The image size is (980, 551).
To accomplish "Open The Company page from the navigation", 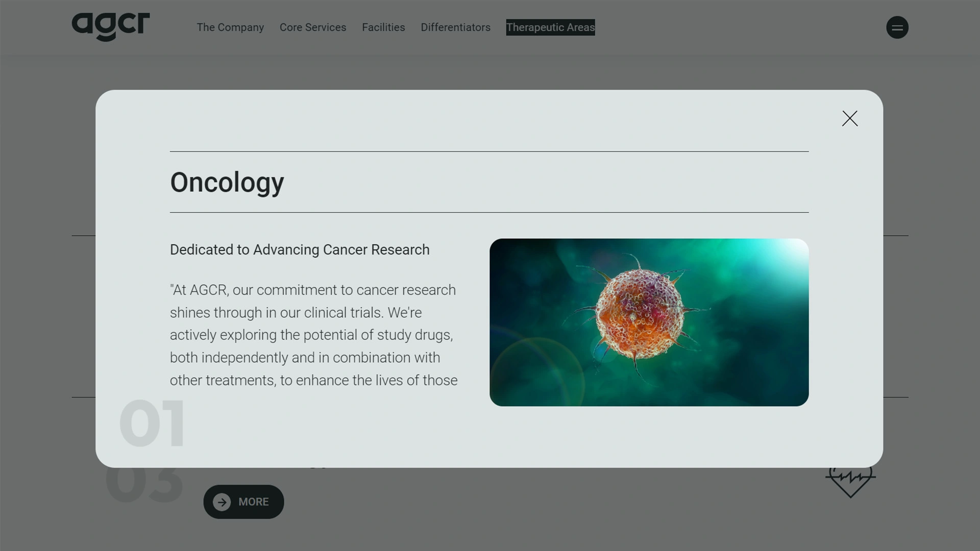I will point(230,27).
